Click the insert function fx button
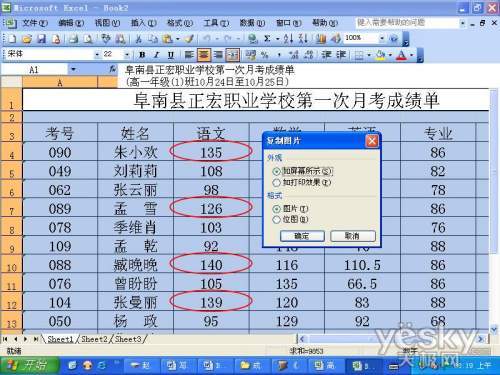The image size is (500, 375). pos(113,70)
